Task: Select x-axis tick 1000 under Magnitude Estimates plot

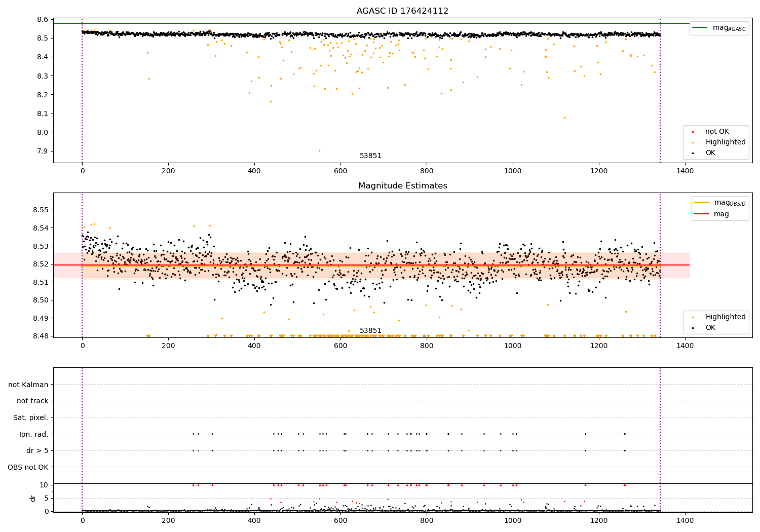Action: [x=513, y=346]
